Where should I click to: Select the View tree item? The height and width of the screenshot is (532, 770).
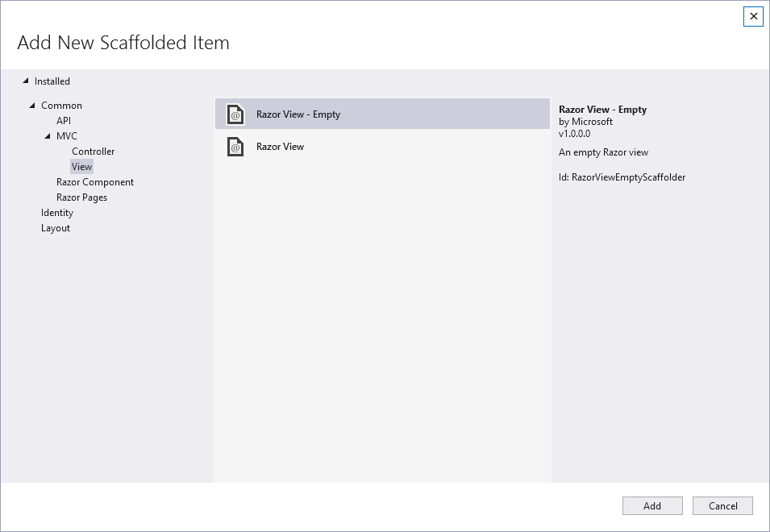click(x=81, y=167)
